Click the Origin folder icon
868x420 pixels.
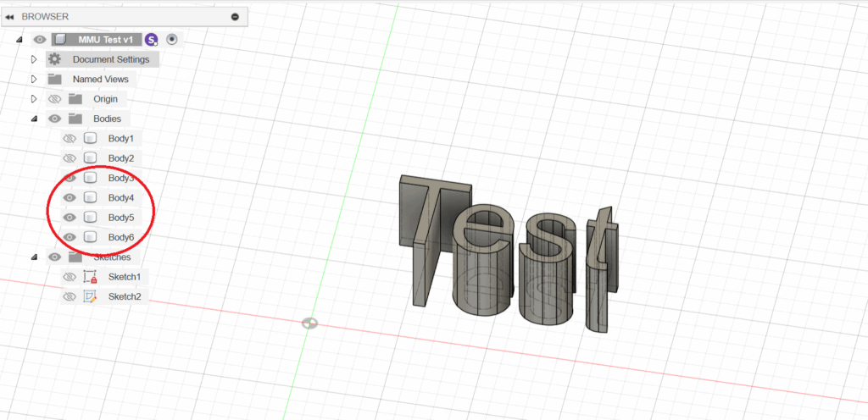tap(75, 99)
